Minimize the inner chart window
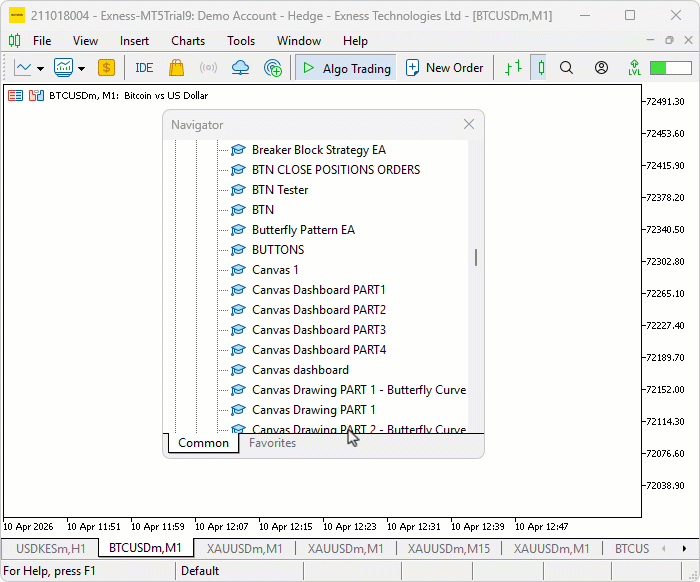The width and height of the screenshot is (700, 582). [x=650, y=40]
